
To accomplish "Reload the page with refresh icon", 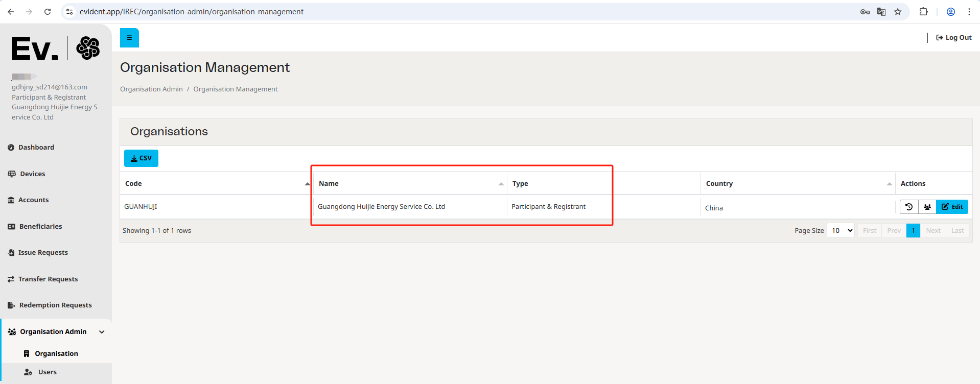I will [48, 12].
